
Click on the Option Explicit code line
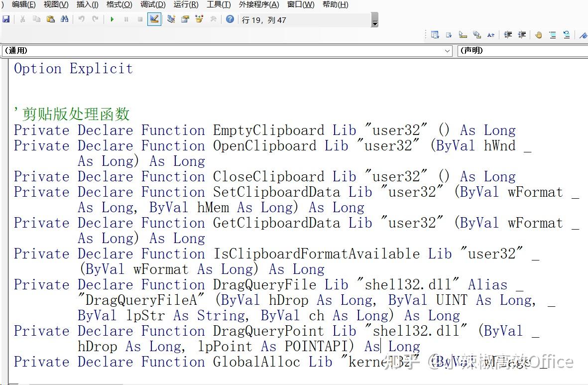(73, 68)
